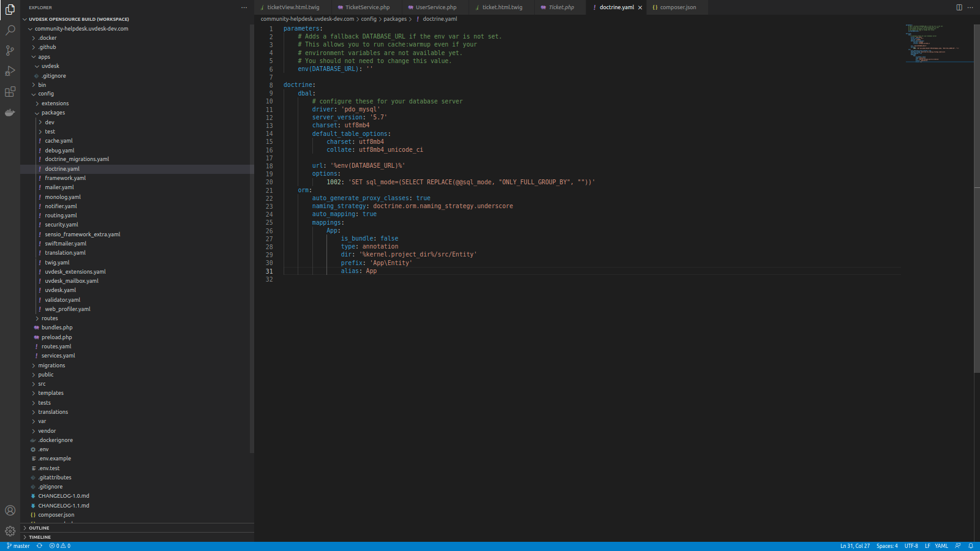Viewport: 980px width, 551px height.
Task: Open the Manage gear settings
Action: (x=10, y=531)
